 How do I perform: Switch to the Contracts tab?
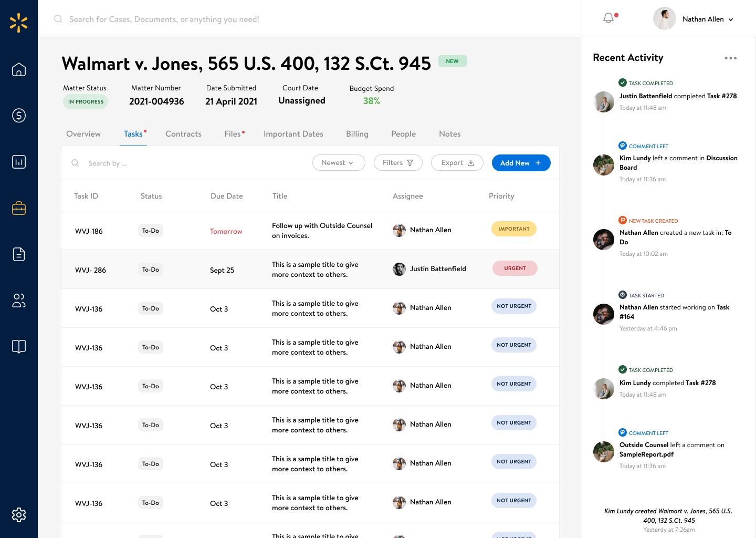coord(183,134)
